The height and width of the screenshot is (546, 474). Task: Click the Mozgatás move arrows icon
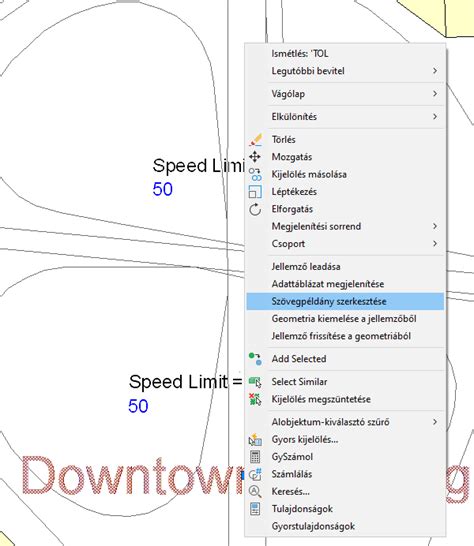255,157
